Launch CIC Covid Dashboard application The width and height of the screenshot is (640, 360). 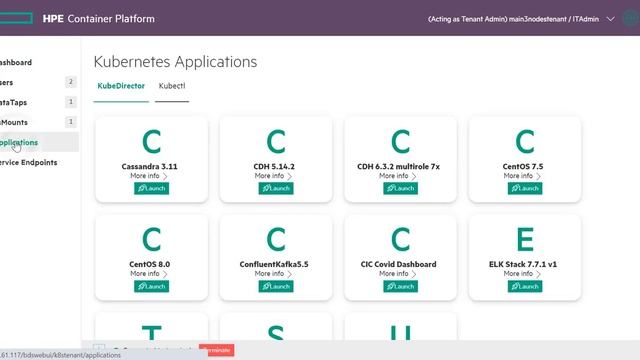400,286
